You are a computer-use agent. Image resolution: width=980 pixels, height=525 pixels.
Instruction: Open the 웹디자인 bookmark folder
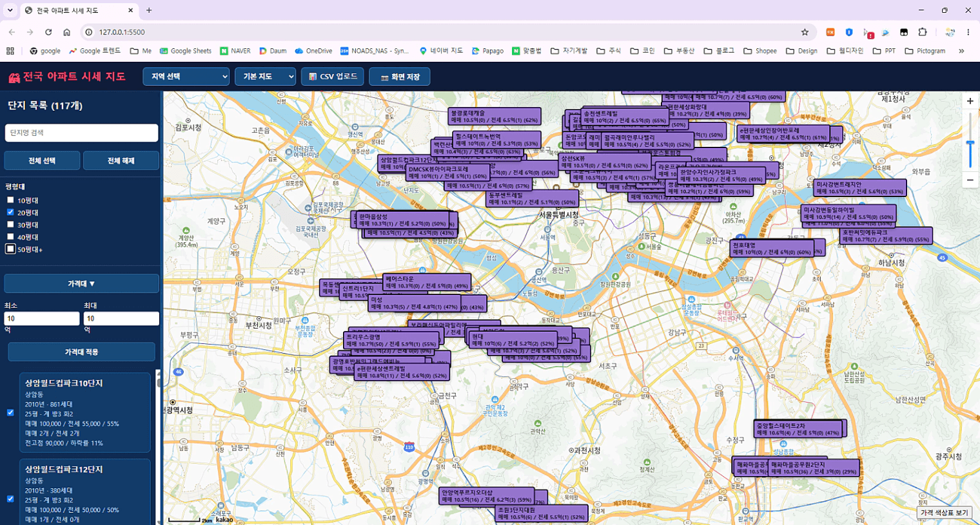[x=845, y=51]
